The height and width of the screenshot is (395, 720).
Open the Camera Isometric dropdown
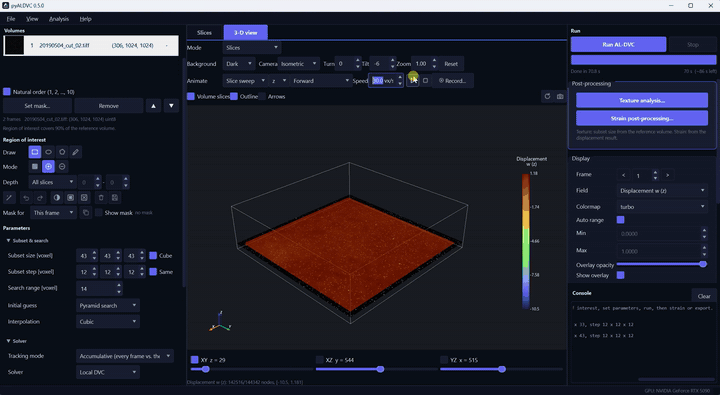(x=299, y=64)
